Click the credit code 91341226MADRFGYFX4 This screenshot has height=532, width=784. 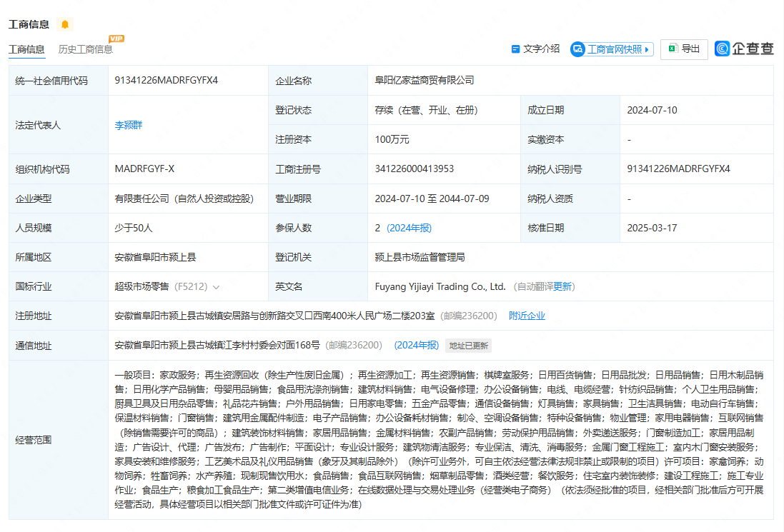pyautogui.click(x=167, y=80)
